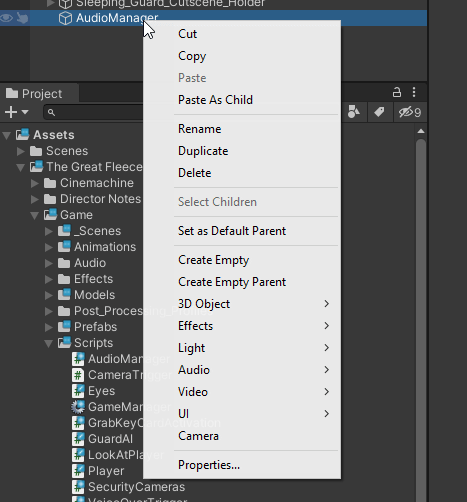
Task: Click the Cinemachine folder icon
Action: 50,183
